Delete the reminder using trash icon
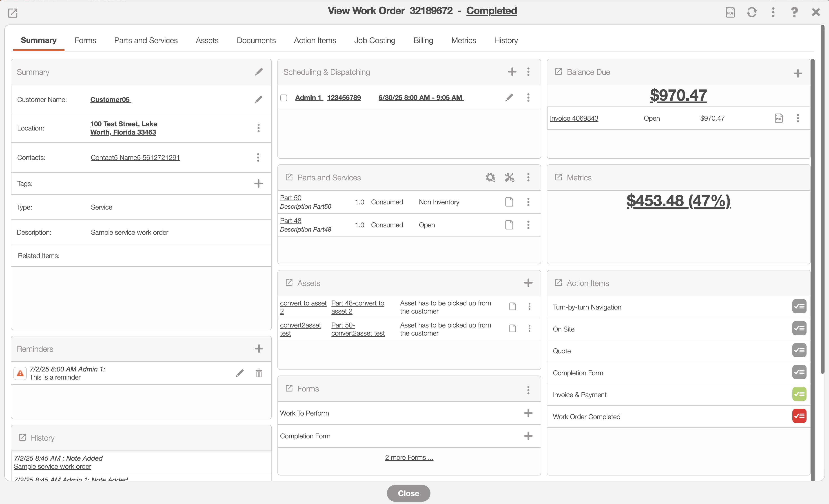 pos(259,373)
